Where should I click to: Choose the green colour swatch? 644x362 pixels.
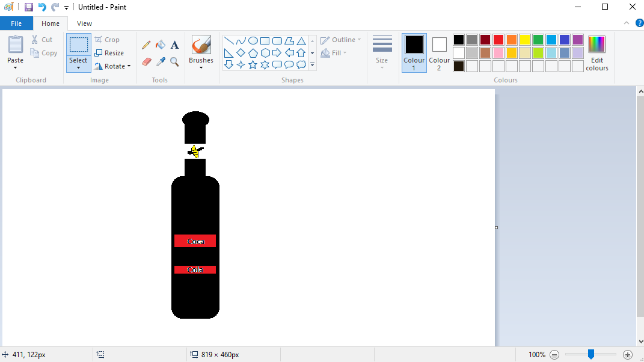pyautogui.click(x=538, y=40)
